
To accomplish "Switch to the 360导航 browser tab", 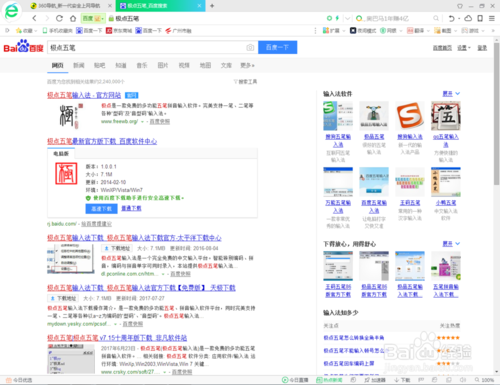I will click(69, 6).
